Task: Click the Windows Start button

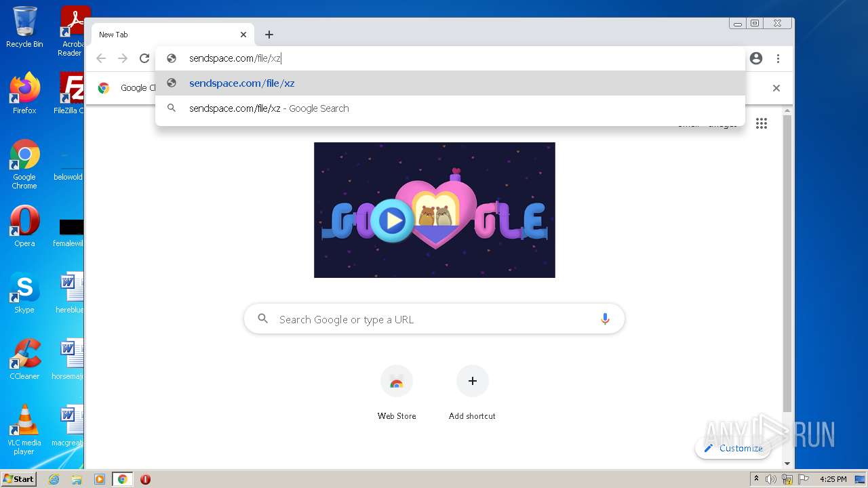Action: click(18, 479)
